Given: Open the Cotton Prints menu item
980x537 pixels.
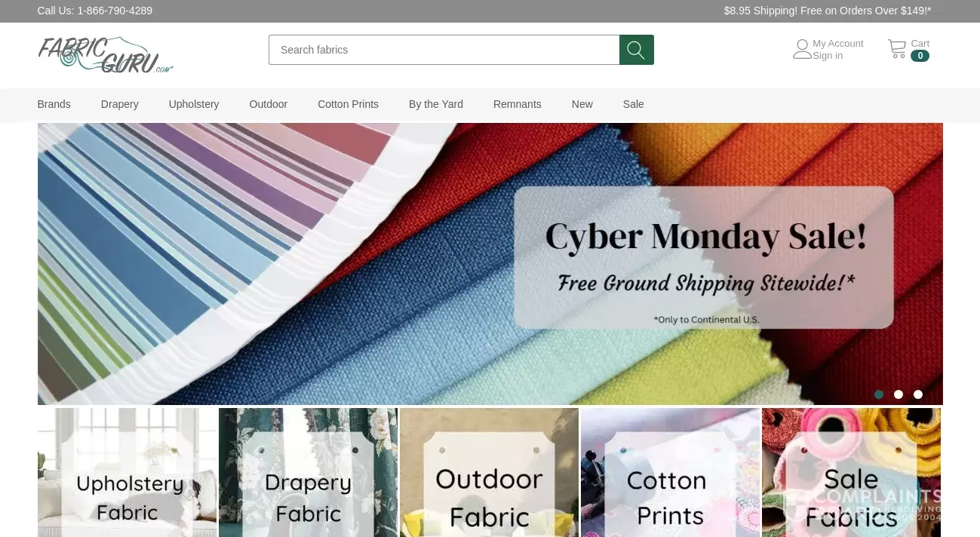Looking at the screenshot, I should (348, 104).
